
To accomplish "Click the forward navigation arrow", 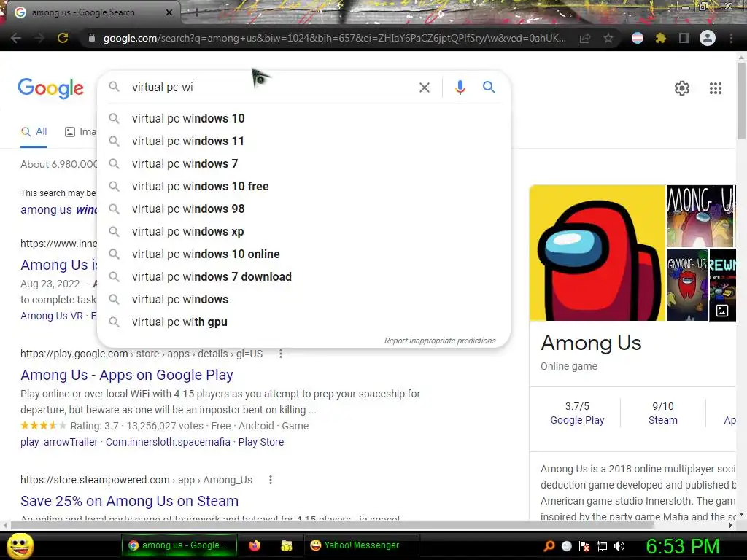I will click(39, 38).
